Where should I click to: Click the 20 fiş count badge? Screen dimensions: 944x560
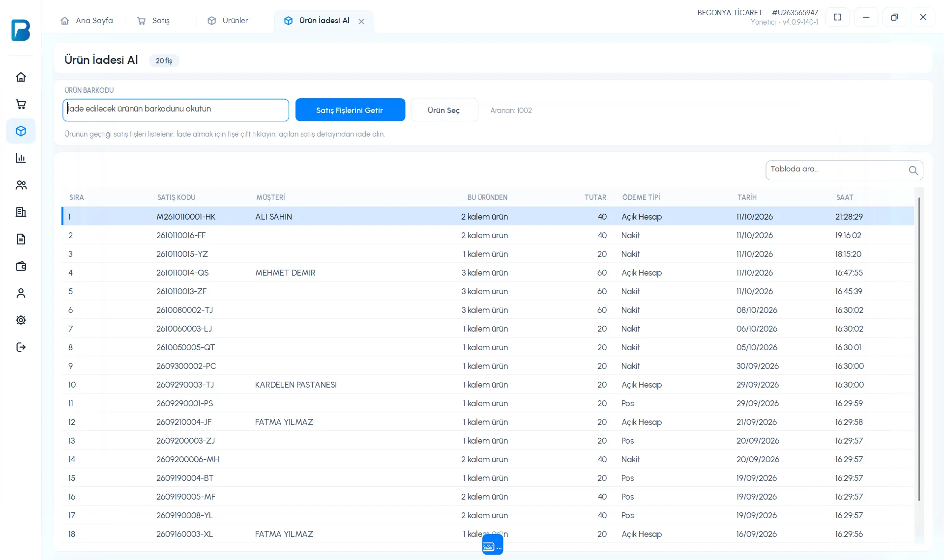click(164, 61)
